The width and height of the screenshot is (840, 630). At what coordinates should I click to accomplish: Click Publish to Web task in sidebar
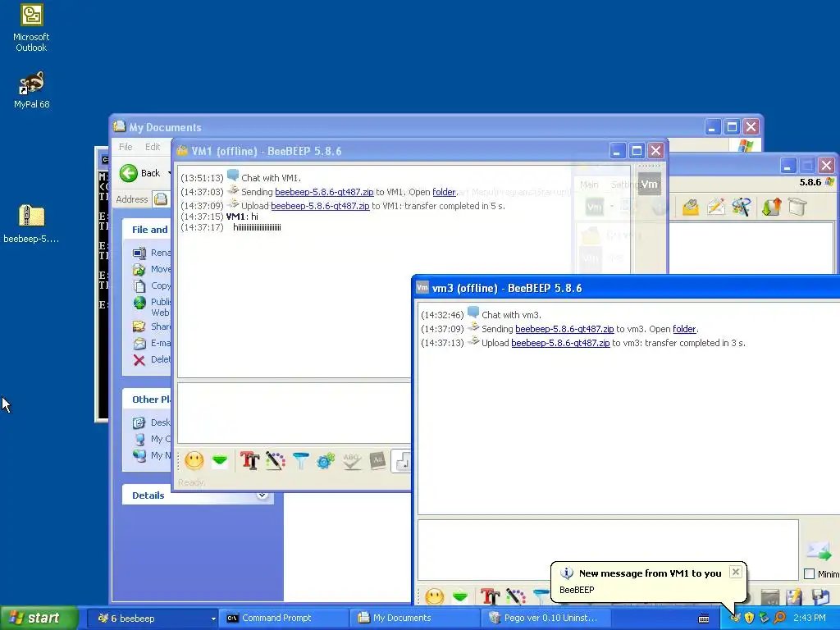[153, 307]
